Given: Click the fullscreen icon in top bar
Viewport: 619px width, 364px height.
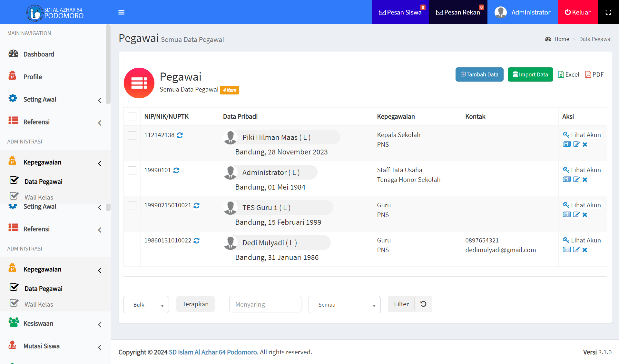Looking at the screenshot, I should click(608, 12).
